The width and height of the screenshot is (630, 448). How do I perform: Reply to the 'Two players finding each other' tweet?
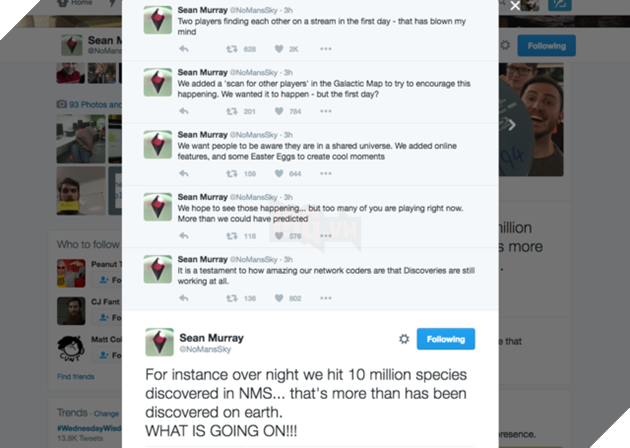(184, 48)
